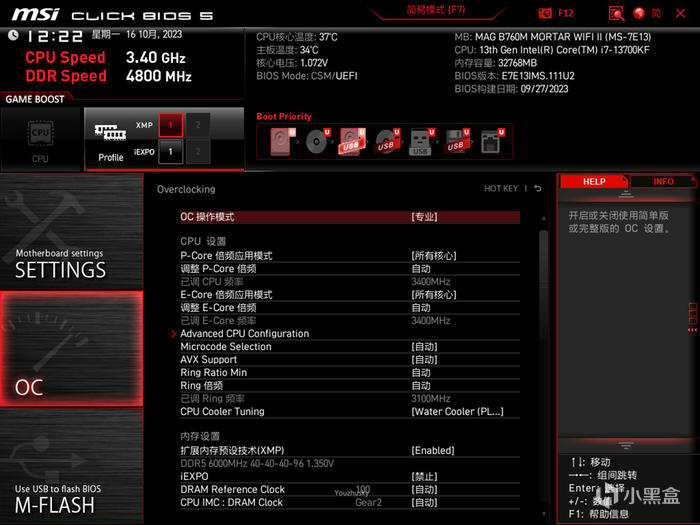This screenshot has width=700, height=525.
Task: Toggle Game Boost CPU icon
Action: point(40,140)
